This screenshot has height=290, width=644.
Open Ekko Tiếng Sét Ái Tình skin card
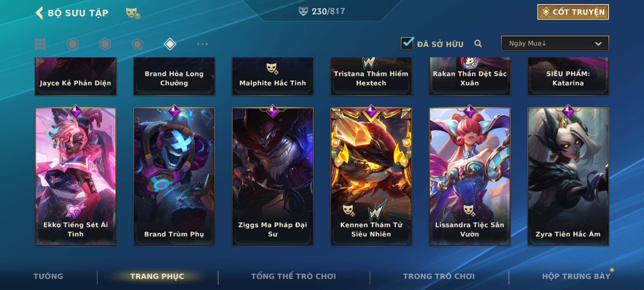[76, 176]
